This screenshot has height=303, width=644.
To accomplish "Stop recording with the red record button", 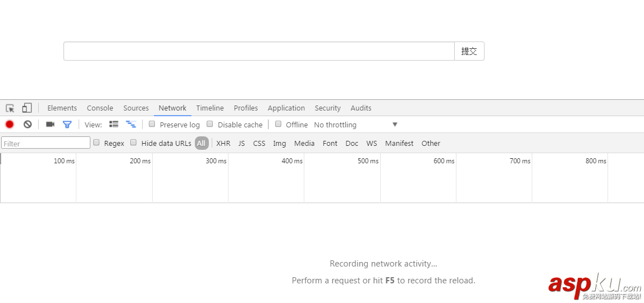I will pyautogui.click(x=10, y=125).
